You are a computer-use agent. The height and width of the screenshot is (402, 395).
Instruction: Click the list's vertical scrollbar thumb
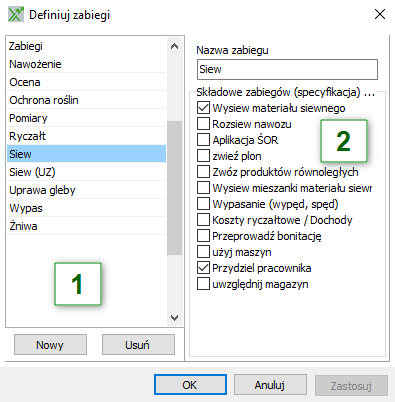tap(174, 188)
